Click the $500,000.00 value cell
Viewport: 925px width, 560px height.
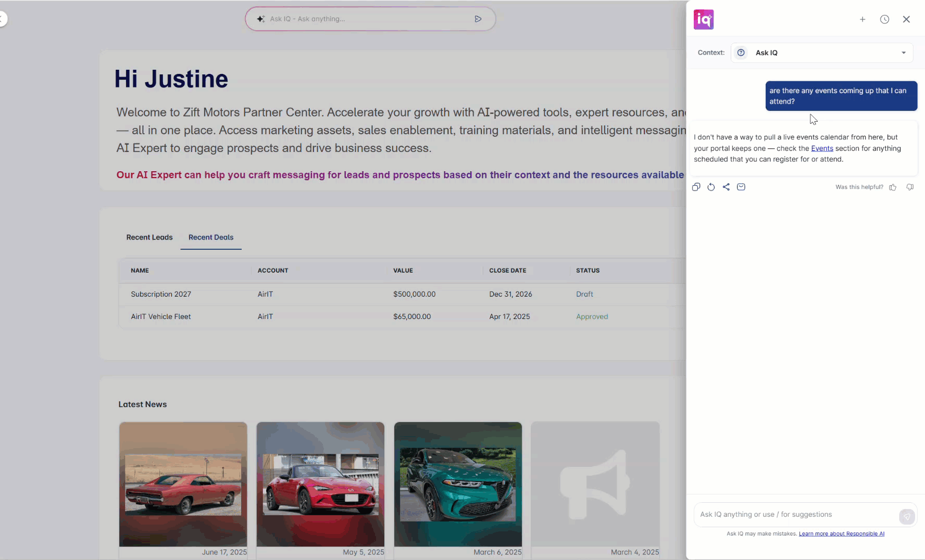click(x=414, y=294)
